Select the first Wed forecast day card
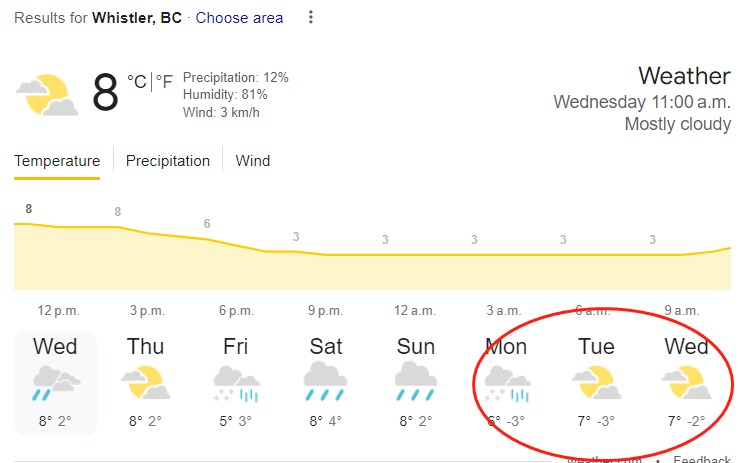This screenshot has height=463, width=739. (x=55, y=382)
